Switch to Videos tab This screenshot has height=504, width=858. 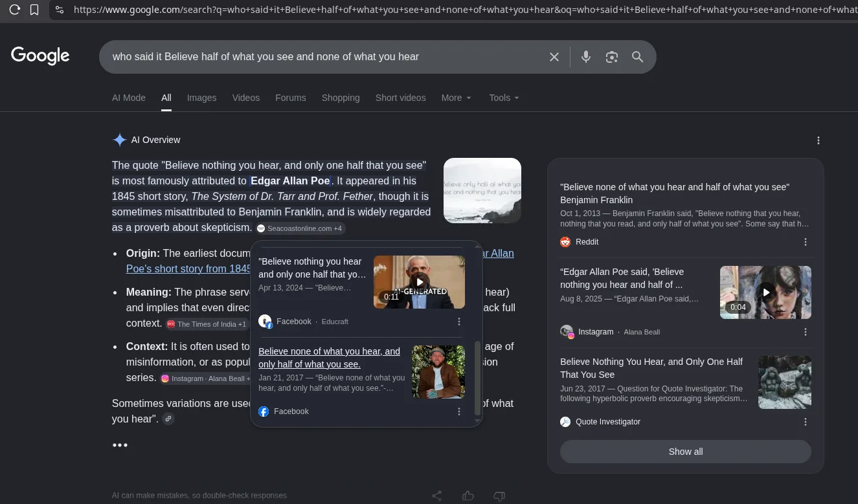tap(246, 98)
